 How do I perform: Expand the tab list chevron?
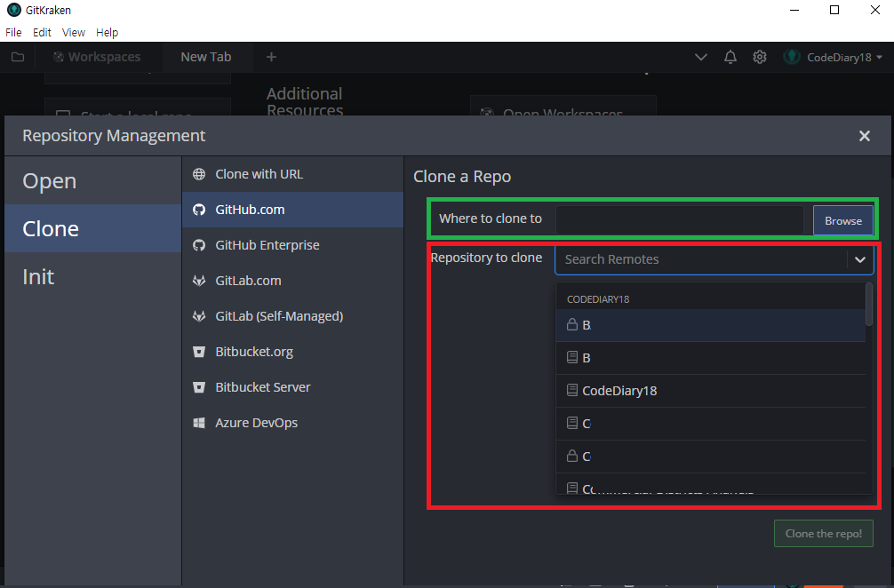tap(701, 57)
